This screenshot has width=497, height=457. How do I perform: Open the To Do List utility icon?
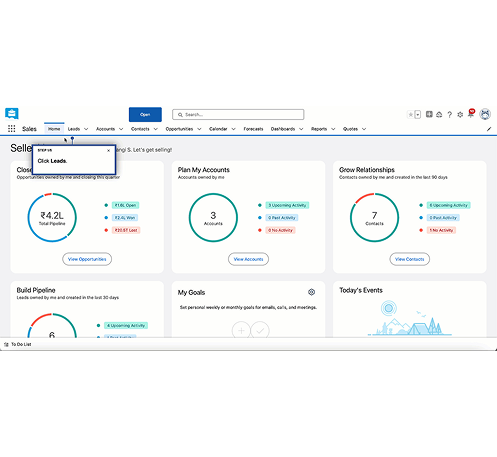click(6, 344)
